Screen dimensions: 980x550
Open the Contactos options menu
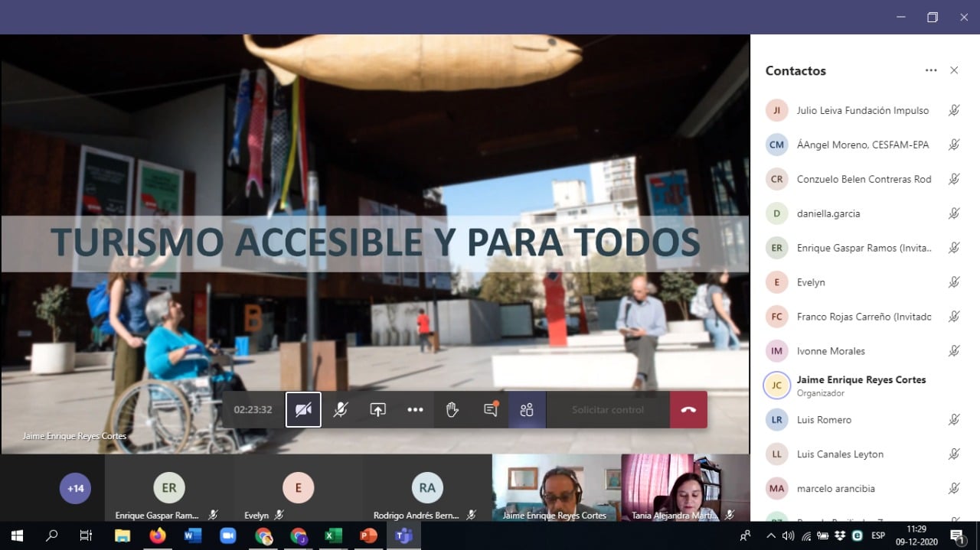[931, 70]
